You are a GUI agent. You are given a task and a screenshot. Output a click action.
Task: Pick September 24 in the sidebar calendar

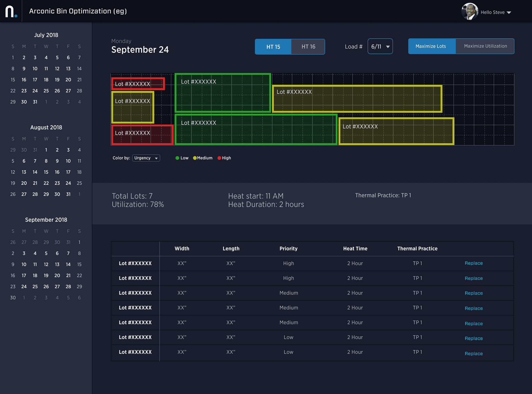pyautogui.click(x=24, y=286)
